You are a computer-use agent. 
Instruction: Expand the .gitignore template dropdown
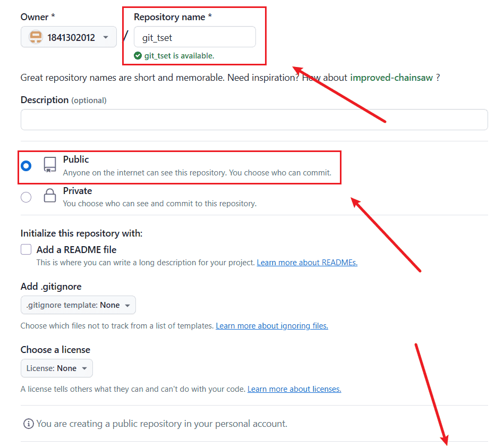78,305
